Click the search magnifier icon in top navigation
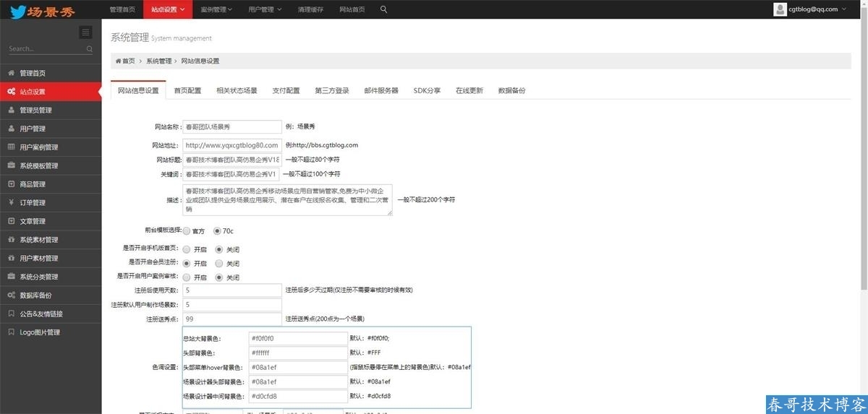The height and width of the screenshot is (414, 868). (x=383, y=9)
